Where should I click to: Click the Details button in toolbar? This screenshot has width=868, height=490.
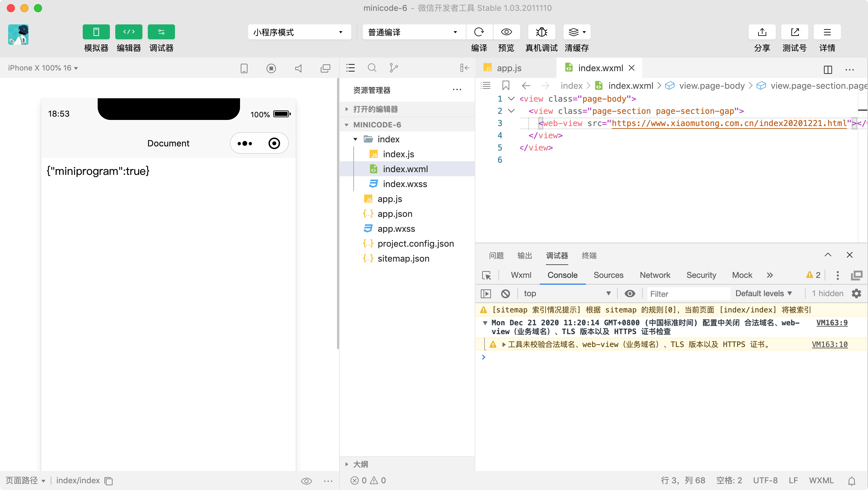[x=827, y=32]
